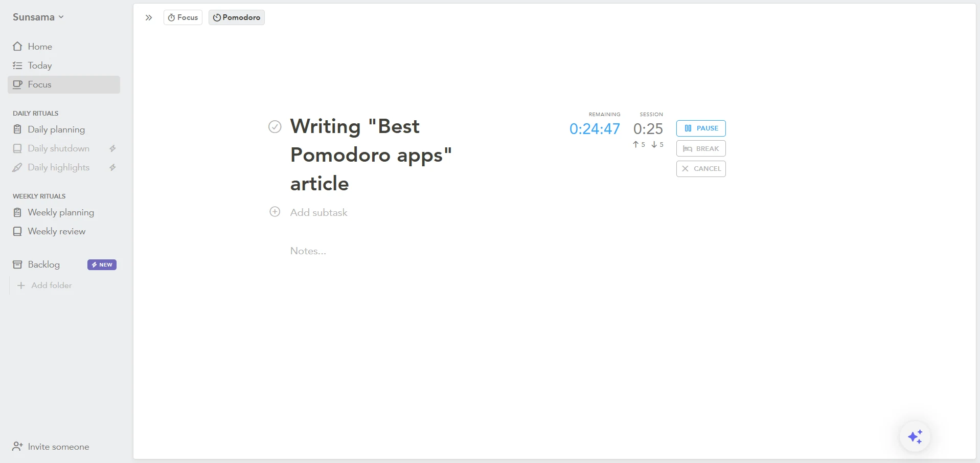Open the Sunsama workspace dropdown

pyautogui.click(x=38, y=17)
